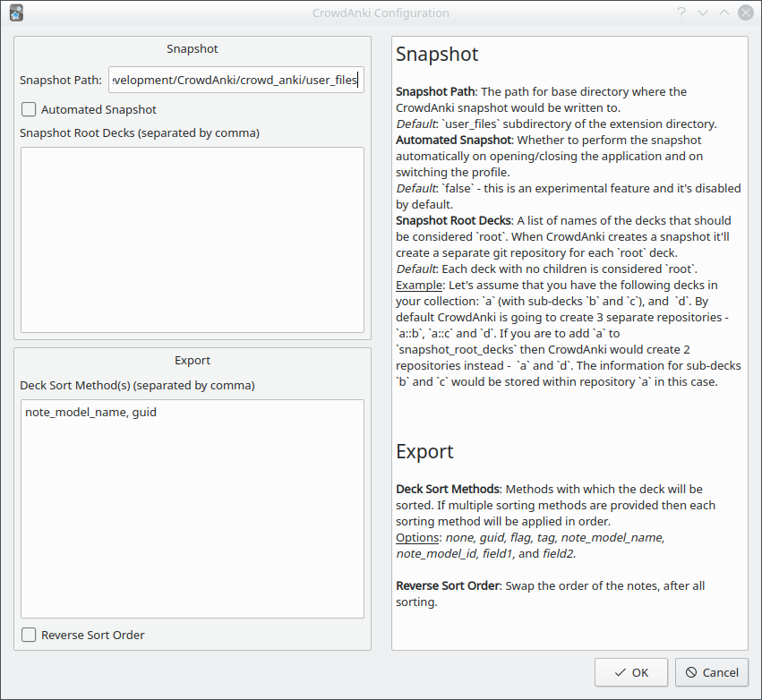Image resolution: width=762 pixels, height=700 pixels.
Task: Enable the Automated Snapshot checkbox
Action: [x=29, y=110]
